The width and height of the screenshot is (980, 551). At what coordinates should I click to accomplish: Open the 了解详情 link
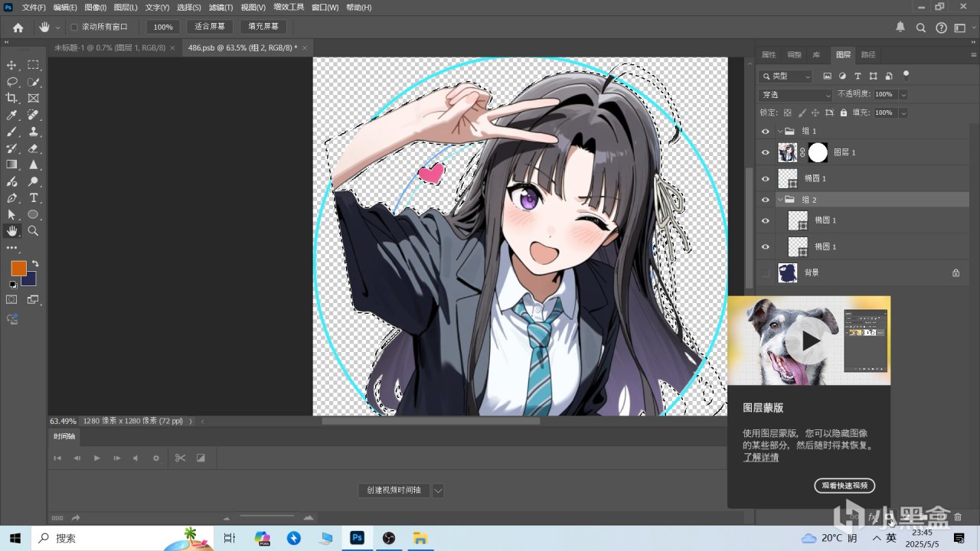761,458
